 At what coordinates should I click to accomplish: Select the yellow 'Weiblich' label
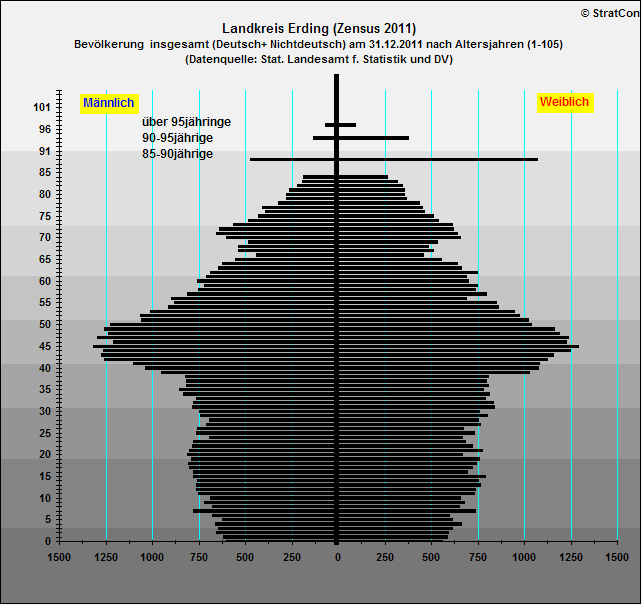coord(565,102)
